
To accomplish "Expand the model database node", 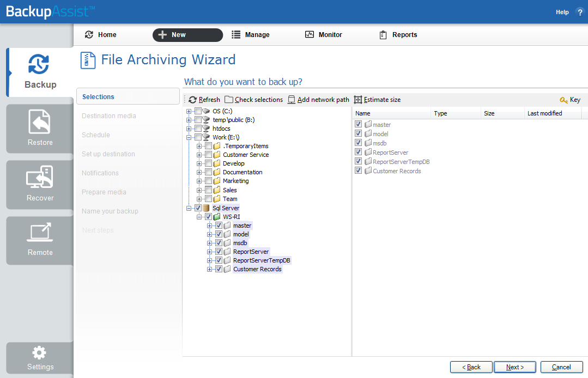I will coord(210,235).
